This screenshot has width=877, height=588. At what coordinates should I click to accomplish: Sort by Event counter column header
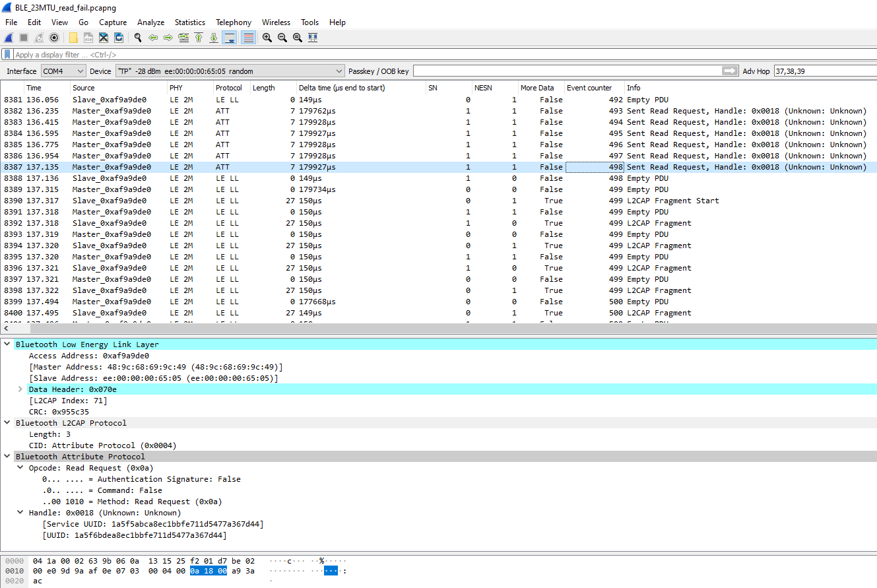pos(595,88)
